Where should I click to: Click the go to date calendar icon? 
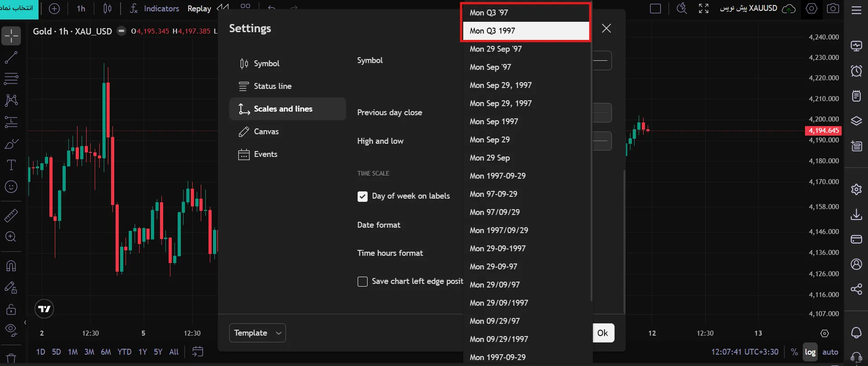point(198,351)
